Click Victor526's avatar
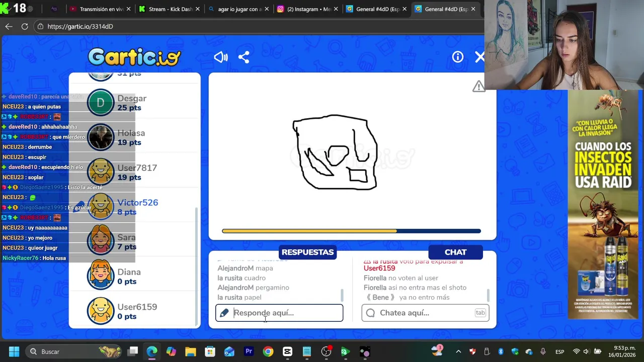The width and height of the screenshot is (644, 362). coord(101,207)
